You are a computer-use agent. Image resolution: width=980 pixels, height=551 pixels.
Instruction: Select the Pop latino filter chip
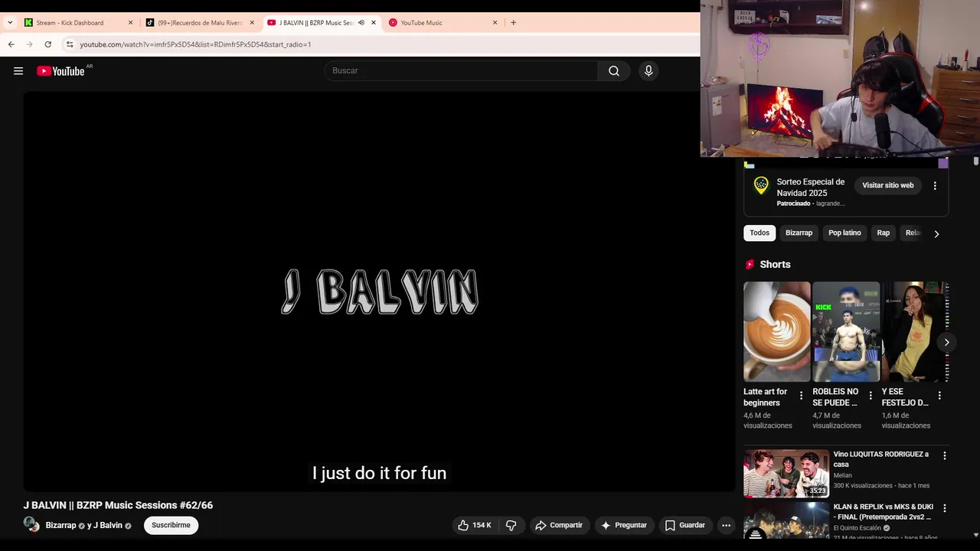844,233
